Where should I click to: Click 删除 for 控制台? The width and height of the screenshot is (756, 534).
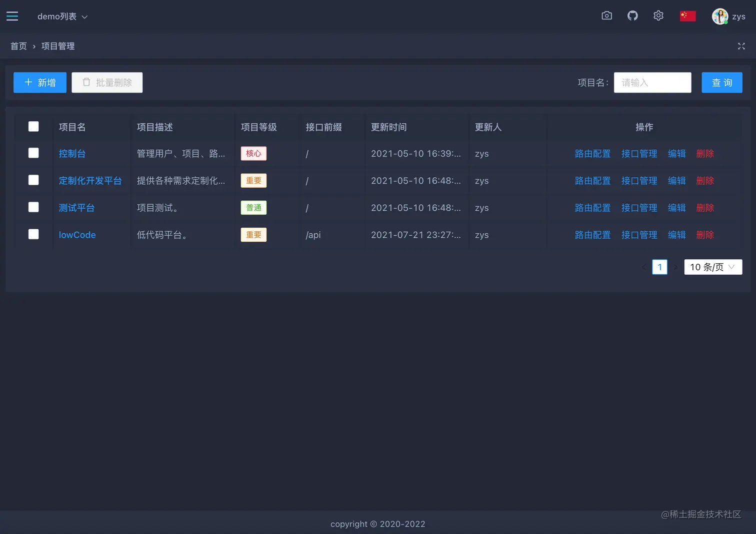(705, 154)
